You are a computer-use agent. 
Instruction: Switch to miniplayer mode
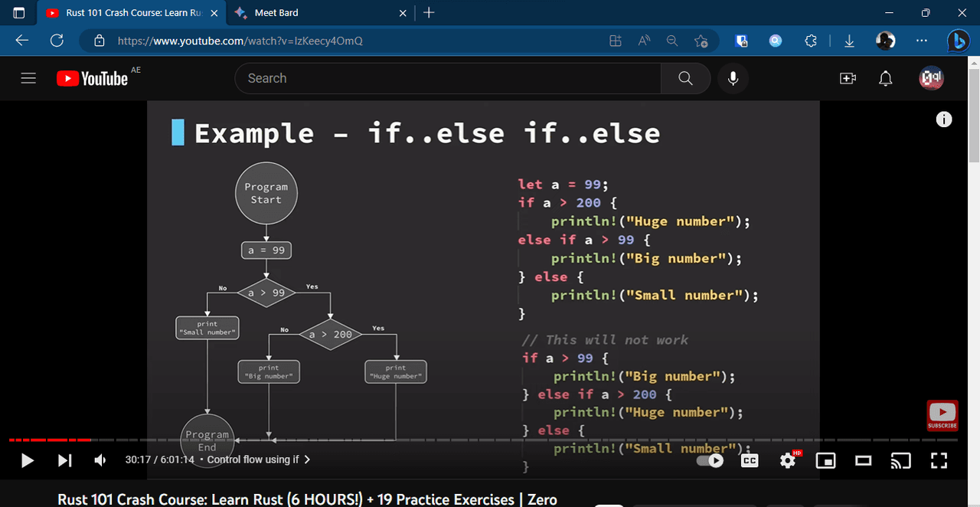825,460
